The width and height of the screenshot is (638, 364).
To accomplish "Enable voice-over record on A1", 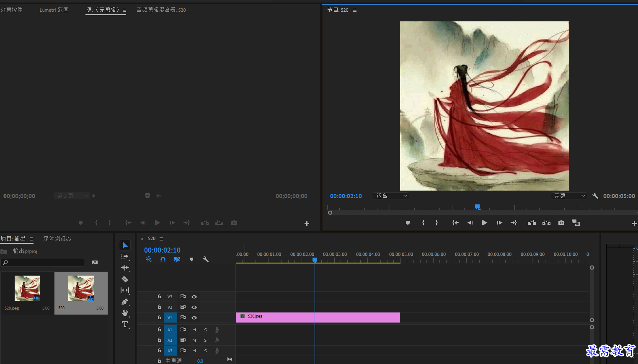I will click(217, 330).
